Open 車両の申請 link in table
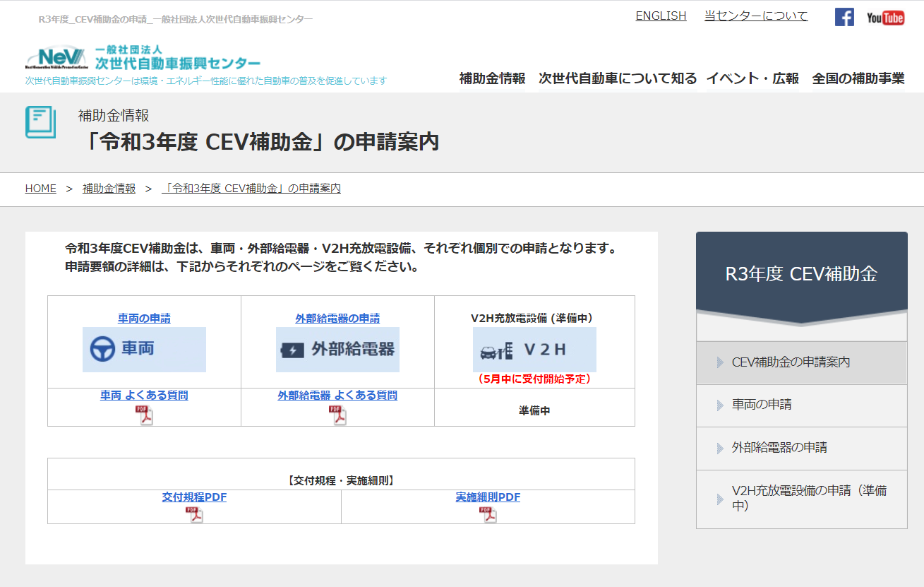The height and width of the screenshot is (587, 924). (x=144, y=319)
